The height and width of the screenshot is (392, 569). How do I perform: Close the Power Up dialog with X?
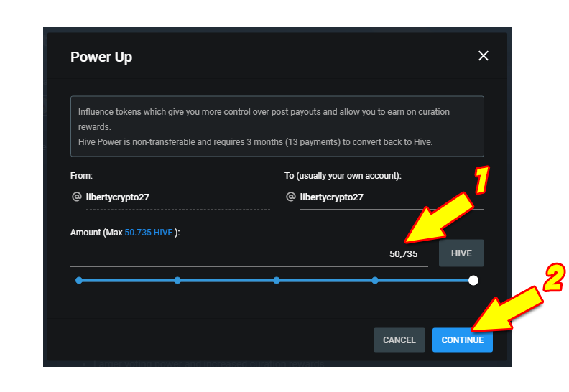(484, 56)
